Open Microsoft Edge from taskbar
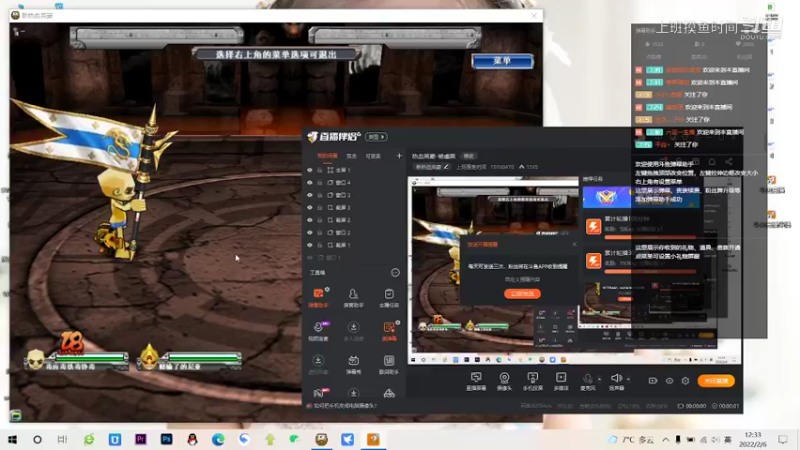This screenshot has width=800, height=450. coord(218,439)
